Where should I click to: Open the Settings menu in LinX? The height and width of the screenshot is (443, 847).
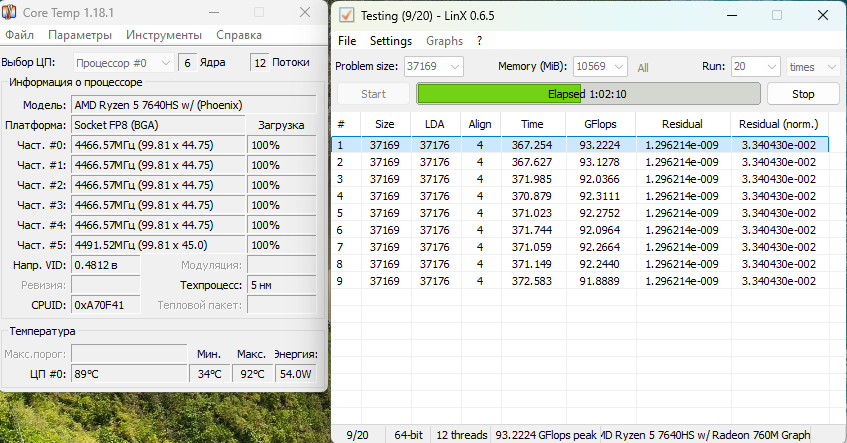click(391, 41)
